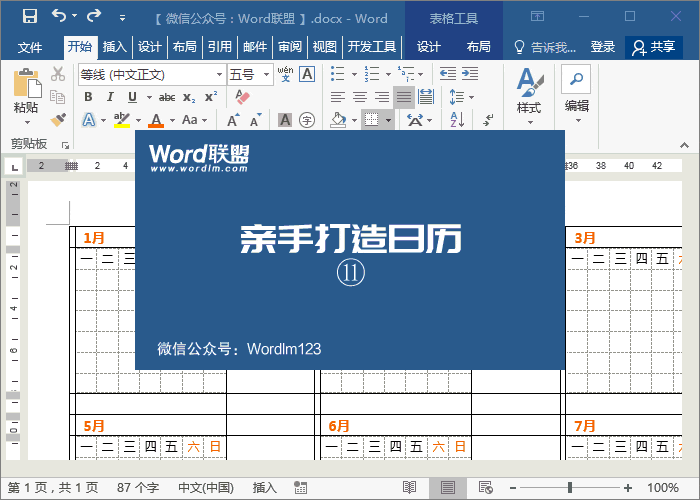700x500 pixels.
Task: Align text left
Action: point(338,97)
